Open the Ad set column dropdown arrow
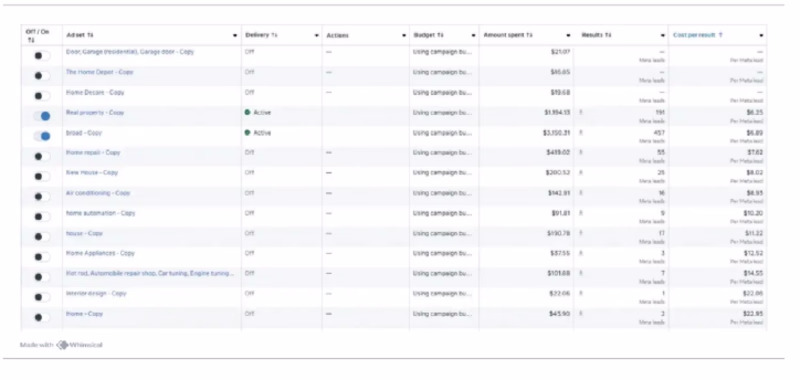 [x=235, y=36]
